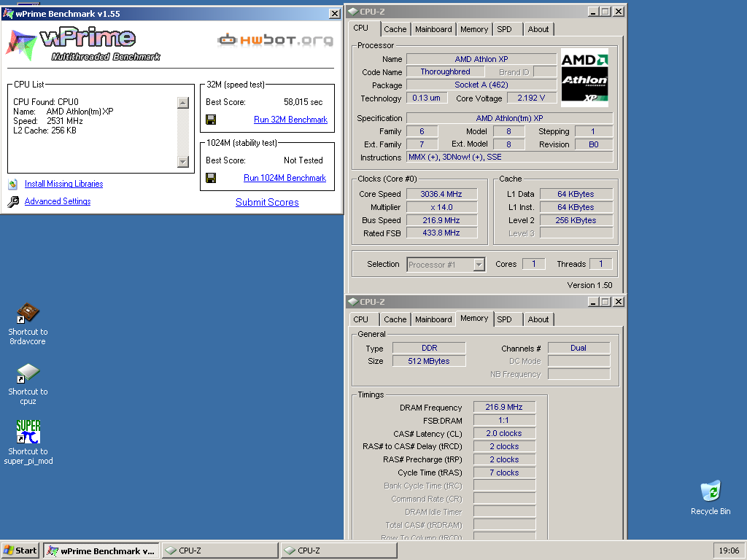Switch to Cache tab in lower CPU-Z
Viewport: 747px width, 560px height.
pyautogui.click(x=395, y=319)
